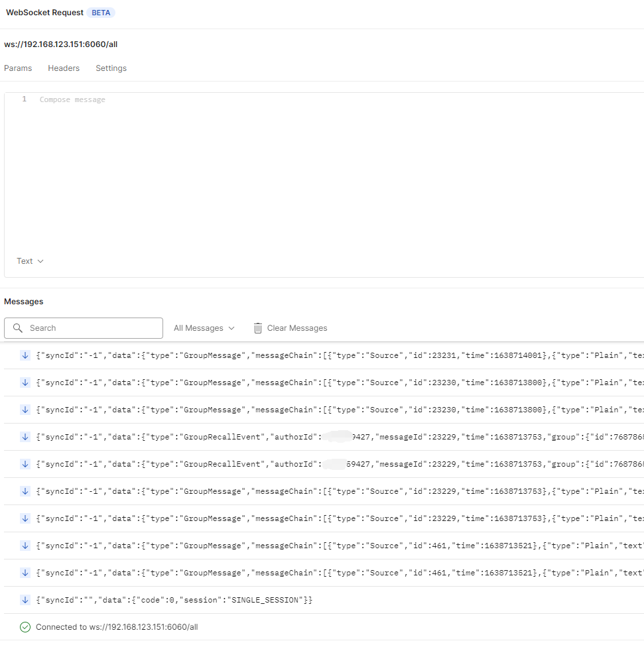Click the trash icon for Clear Messages
The image size is (644, 645).
tap(257, 327)
